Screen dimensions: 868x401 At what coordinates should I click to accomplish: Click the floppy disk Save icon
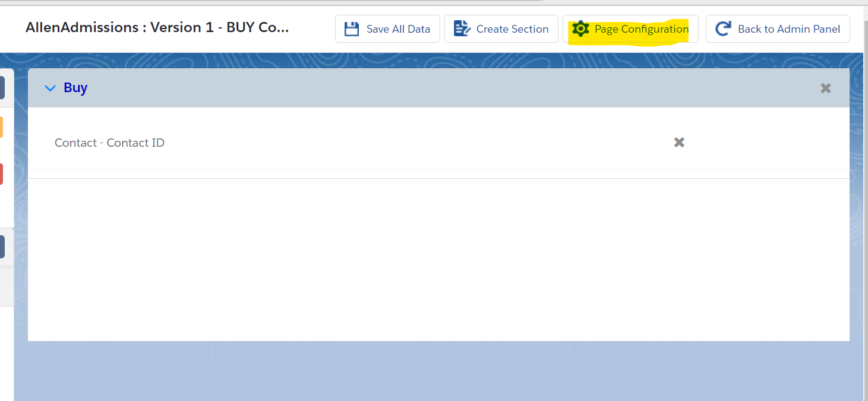(x=352, y=29)
